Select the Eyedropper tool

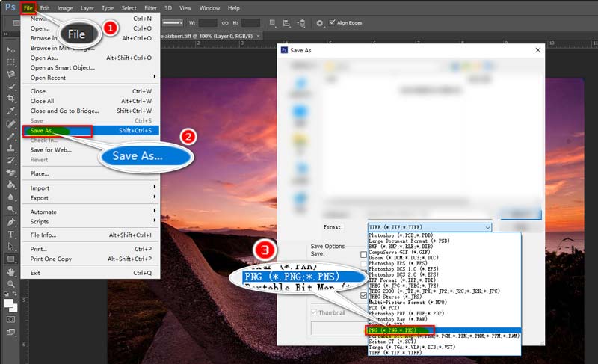click(10, 111)
